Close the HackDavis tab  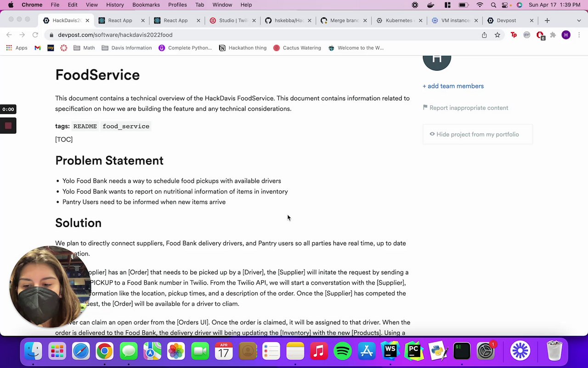click(87, 21)
